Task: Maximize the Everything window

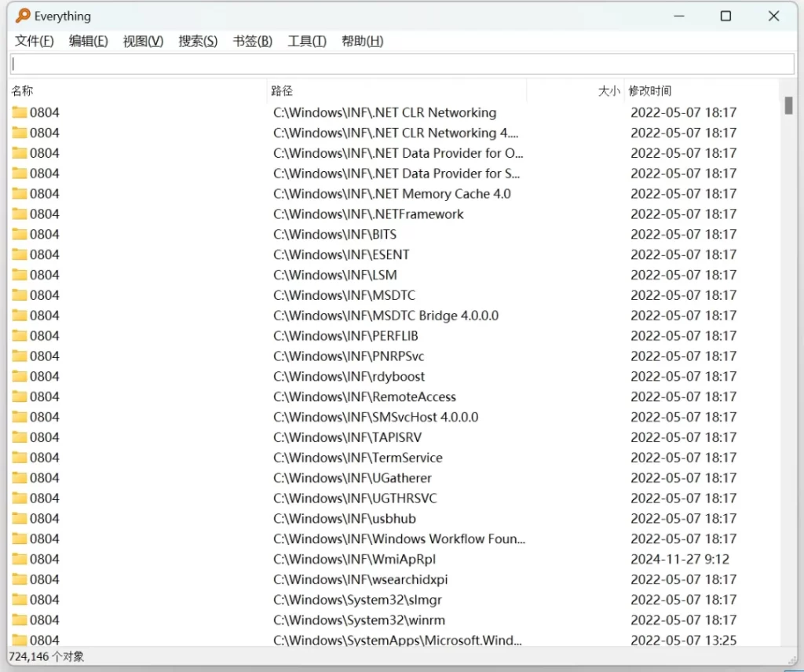Action: 725,16
